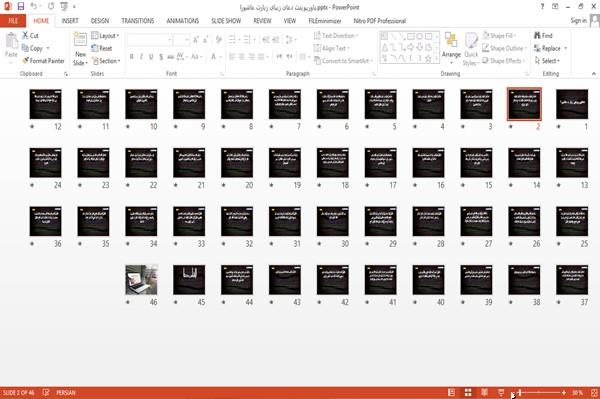Collapse the ribbon with arrow
The image size is (600, 399).
pyautogui.click(x=593, y=73)
